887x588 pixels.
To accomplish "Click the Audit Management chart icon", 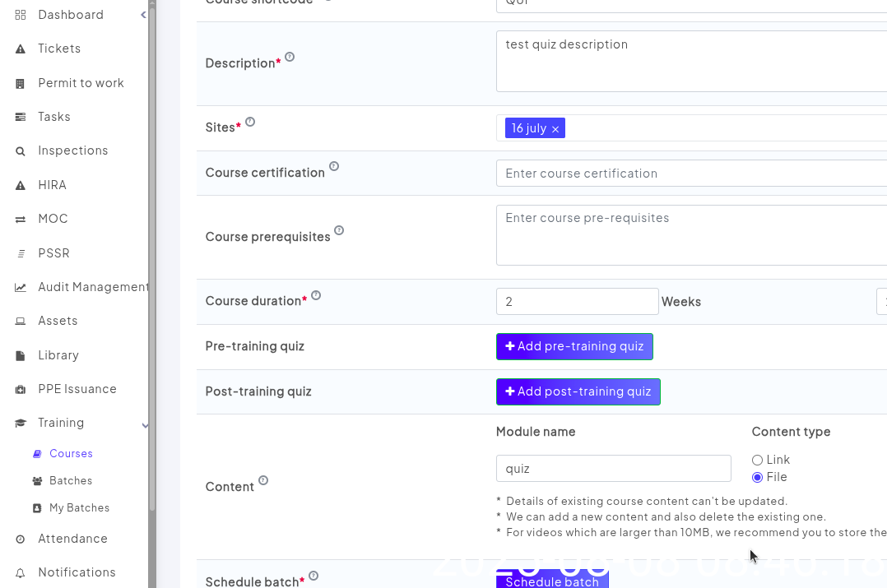I will [x=21, y=287].
